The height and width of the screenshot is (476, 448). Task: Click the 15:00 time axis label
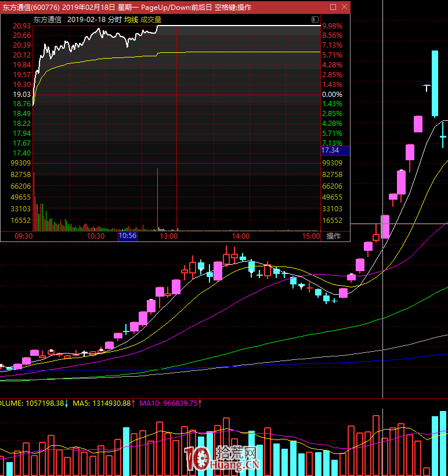311,236
